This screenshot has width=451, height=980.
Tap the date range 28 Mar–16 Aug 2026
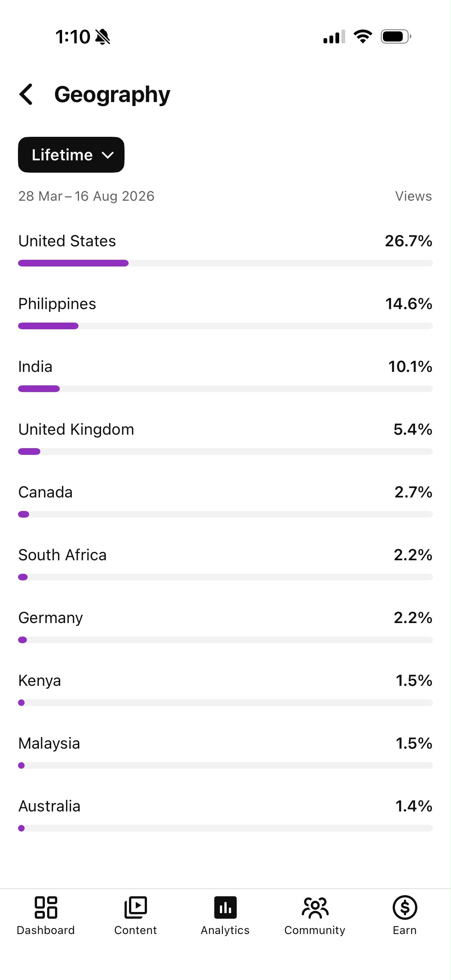pyautogui.click(x=86, y=196)
